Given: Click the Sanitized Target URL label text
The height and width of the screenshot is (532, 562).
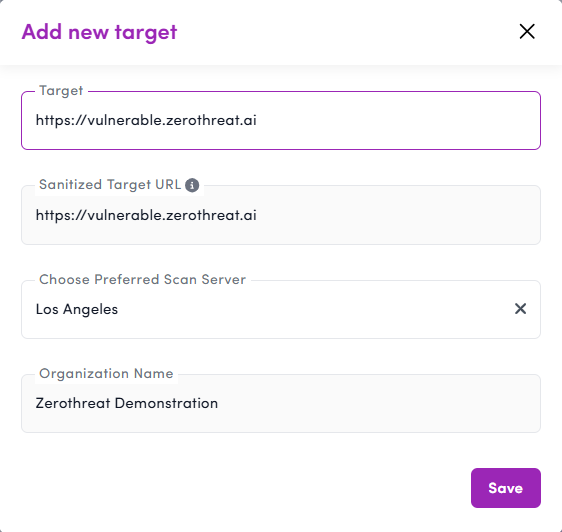Looking at the screenshot, I should 110,185.
